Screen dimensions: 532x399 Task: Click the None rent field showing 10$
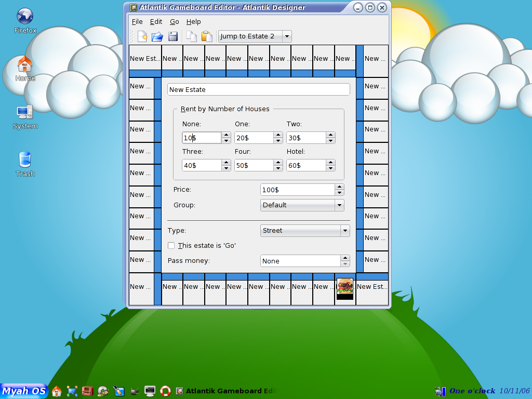[202, 138]
